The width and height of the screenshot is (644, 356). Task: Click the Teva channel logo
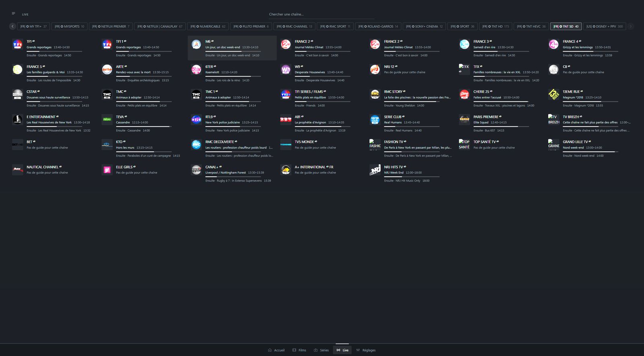pos(107,120)
